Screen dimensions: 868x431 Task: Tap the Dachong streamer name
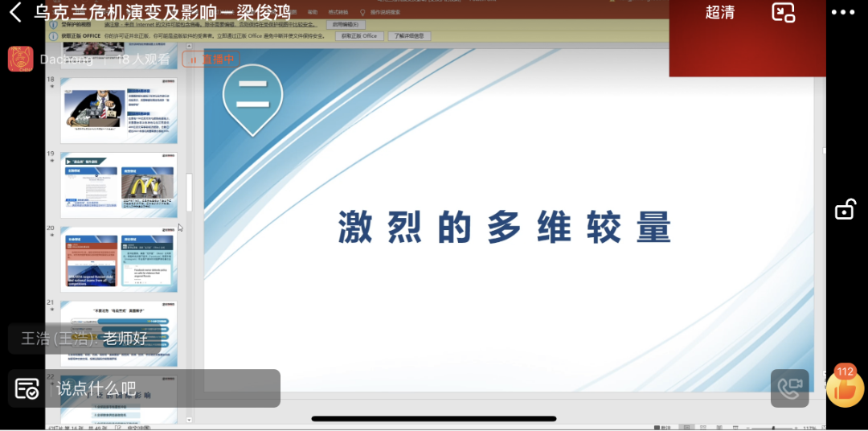tap(67, 60)
